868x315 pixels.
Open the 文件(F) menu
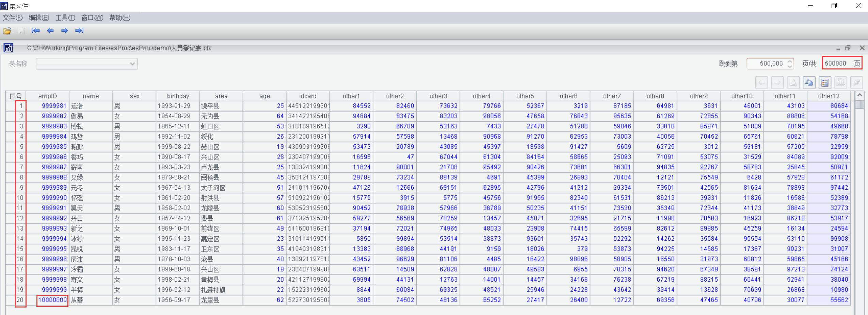[x=13, y=18]
